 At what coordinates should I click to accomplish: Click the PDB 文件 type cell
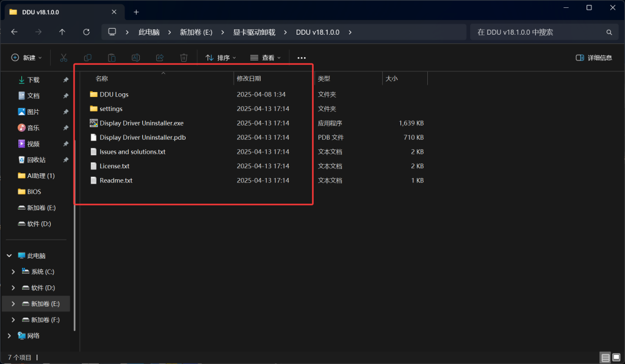coord(330,137)
